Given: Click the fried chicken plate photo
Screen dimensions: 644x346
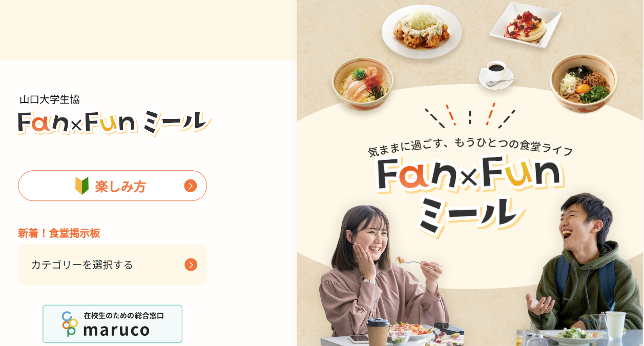Looking at the screenshot, I should pyautogui.click(x=422, y=31).
